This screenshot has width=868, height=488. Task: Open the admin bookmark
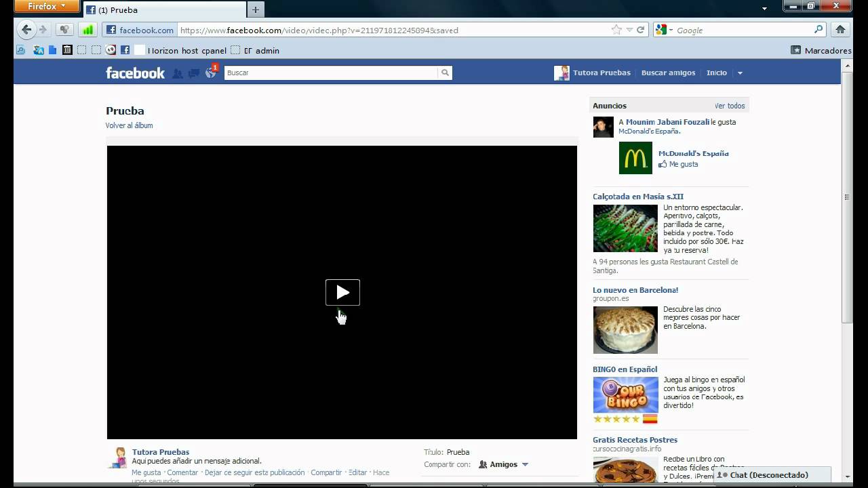click(x=255, y=50)
